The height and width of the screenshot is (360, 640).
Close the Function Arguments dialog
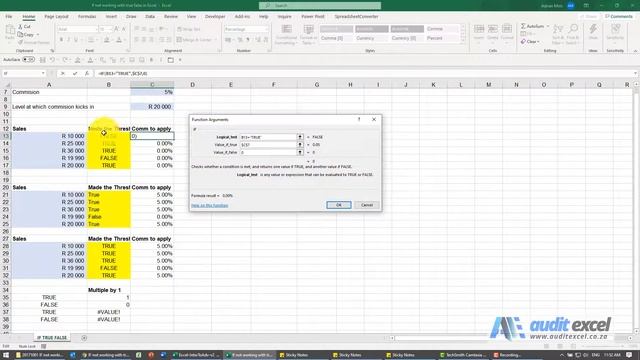point(374,120)
